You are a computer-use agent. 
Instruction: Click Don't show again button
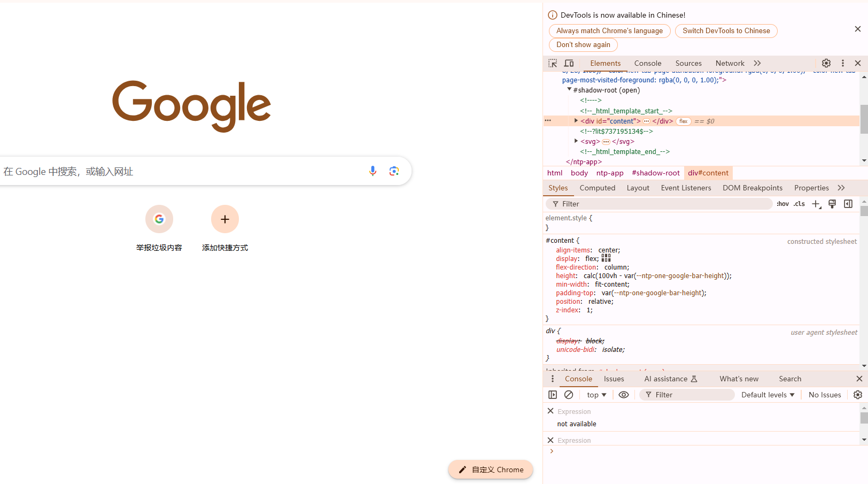click(583, 44)
